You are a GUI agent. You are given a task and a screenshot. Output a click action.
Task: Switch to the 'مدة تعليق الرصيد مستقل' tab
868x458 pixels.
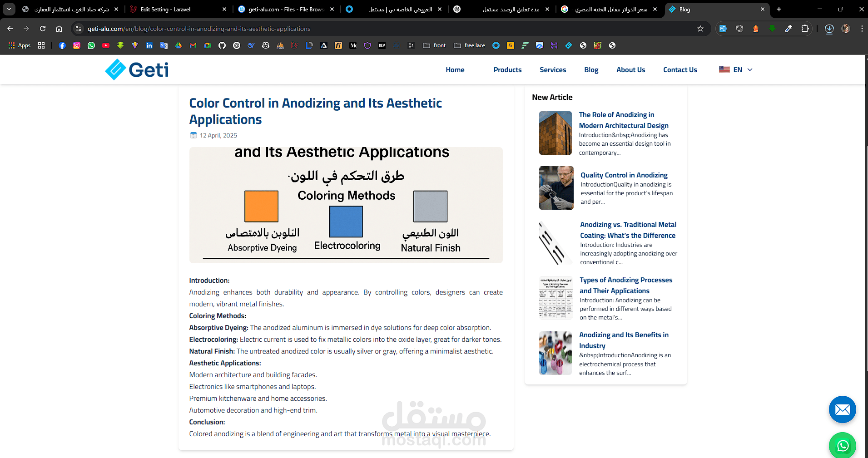(502, 9)
